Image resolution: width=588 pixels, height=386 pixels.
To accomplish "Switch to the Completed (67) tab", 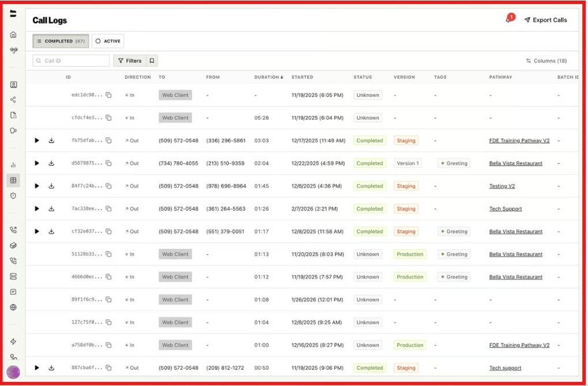I will (x=61, y=41).
